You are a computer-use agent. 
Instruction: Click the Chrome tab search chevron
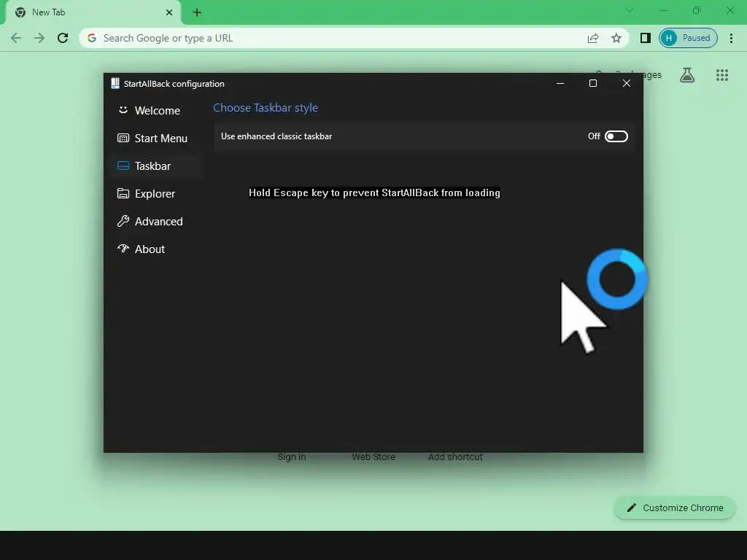pyautogui.click(x=630, y=10)
